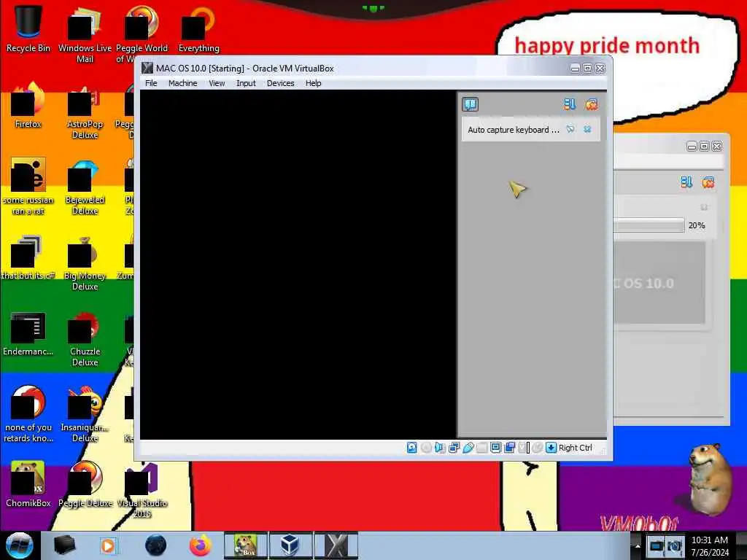Select the Windows Live Mail desktop icon
The image size is (747, 560).
[x=85, y=34]
